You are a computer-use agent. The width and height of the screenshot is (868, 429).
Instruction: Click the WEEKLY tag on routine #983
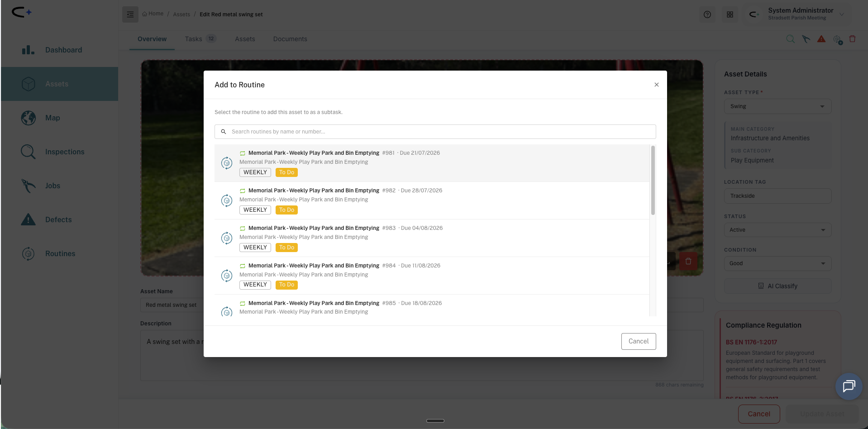click(255, 248)
